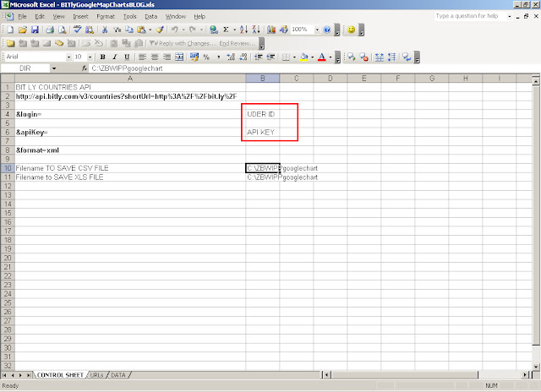Viewport: 541px width, 392px height.
Task: Insert a hyperlink with globe icon
Action: pyautogui.click(x=214, y=30)
